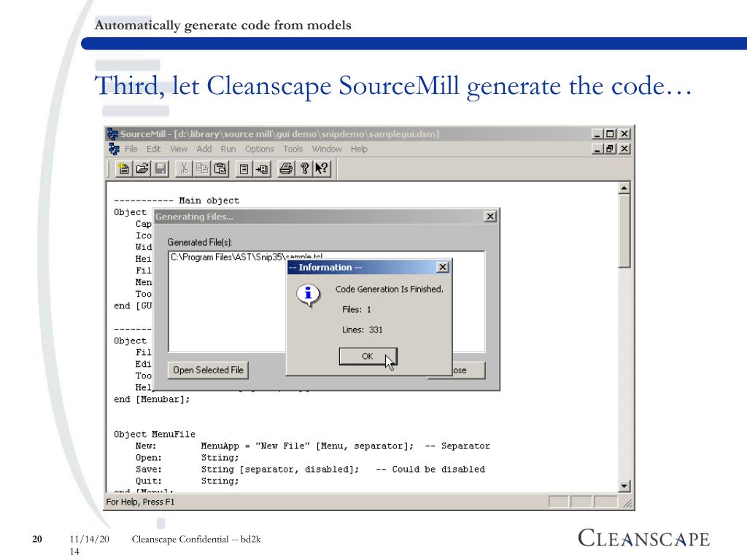Open the Add menu
747x560 pixels.
pos(204,149)
